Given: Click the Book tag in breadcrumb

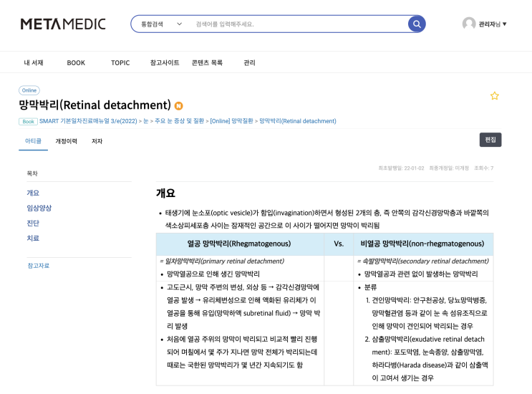Looking at the screenshot, I should click(x=28, y=122).
